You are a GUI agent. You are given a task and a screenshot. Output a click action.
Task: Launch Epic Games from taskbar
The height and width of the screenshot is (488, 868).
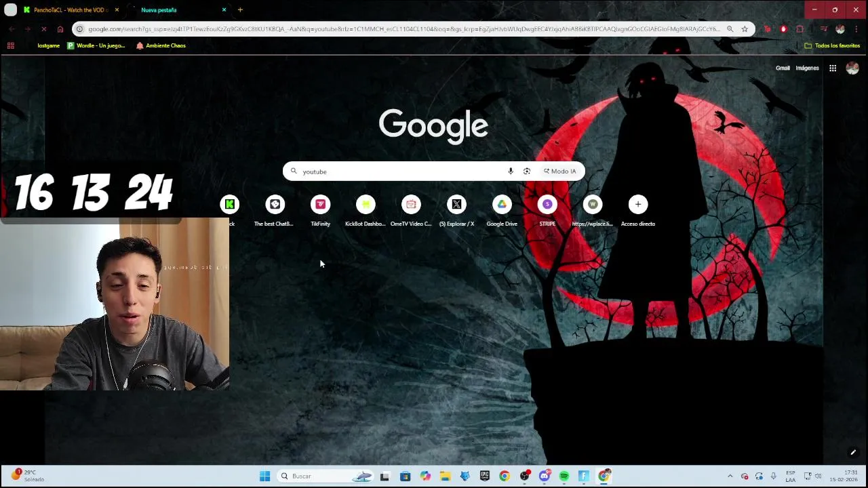click(x=484, y=476)
